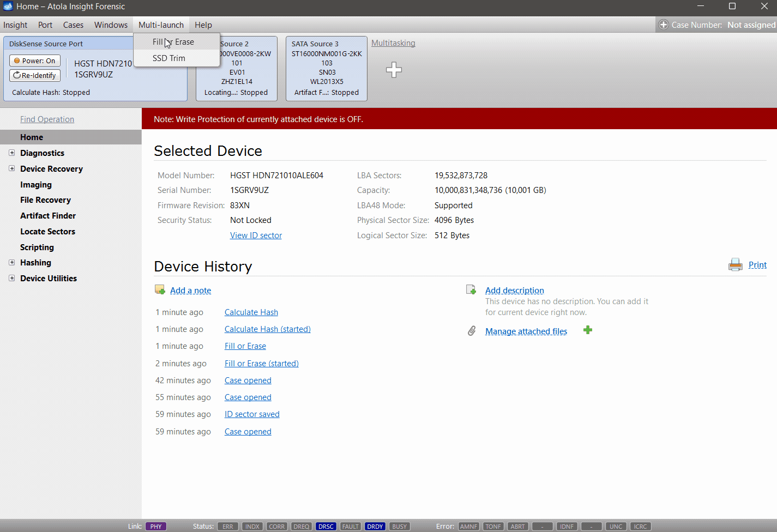Open the Help menu
Image resolution: width=777 pixels, height=532 pixels.
tap(203, 25)
